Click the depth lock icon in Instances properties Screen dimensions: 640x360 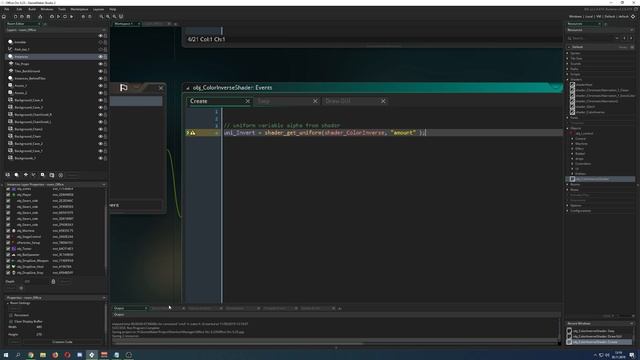pos(53,281)
